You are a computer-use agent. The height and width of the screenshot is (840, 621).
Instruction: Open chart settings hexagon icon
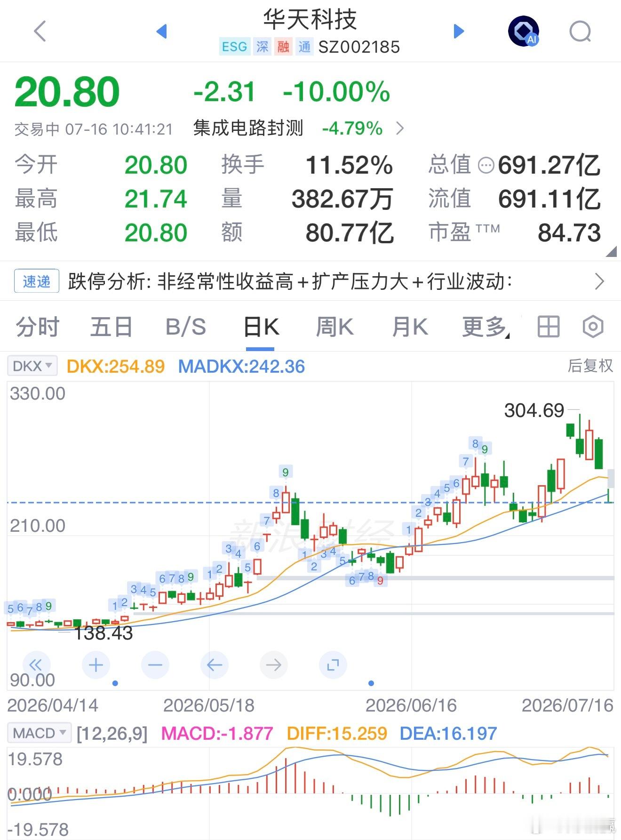click(x=593, y=327)
